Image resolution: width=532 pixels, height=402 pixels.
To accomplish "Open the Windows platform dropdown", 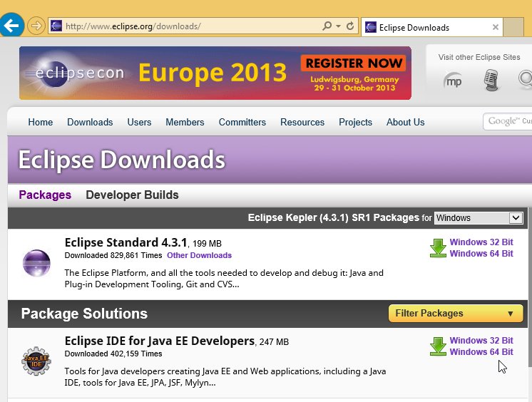I will 479,218.
